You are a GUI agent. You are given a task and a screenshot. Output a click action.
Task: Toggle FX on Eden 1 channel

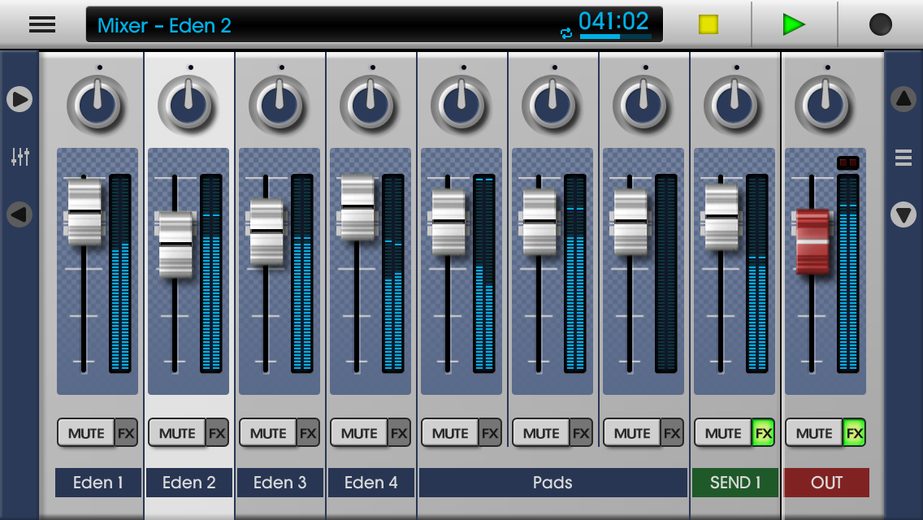click(126, 433)
